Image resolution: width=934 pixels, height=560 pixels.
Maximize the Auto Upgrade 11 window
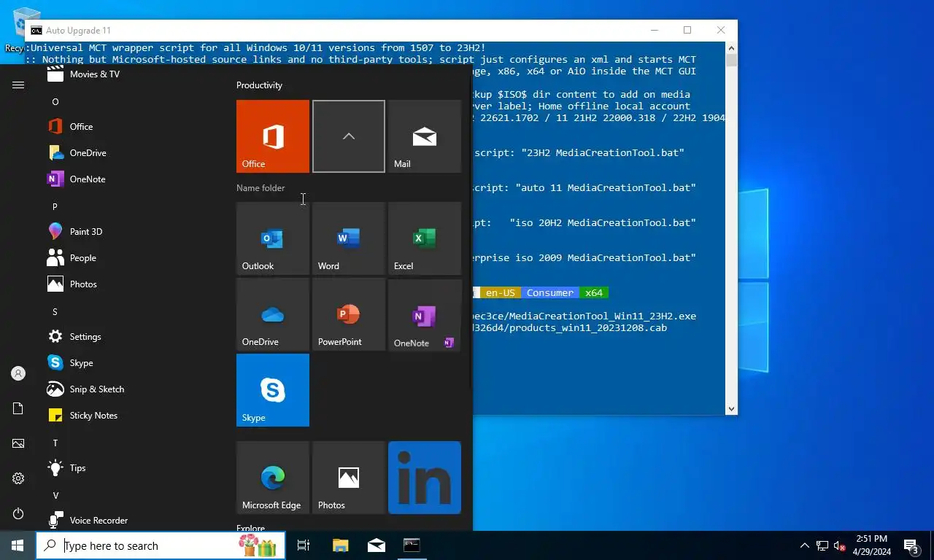coord(687,30)
